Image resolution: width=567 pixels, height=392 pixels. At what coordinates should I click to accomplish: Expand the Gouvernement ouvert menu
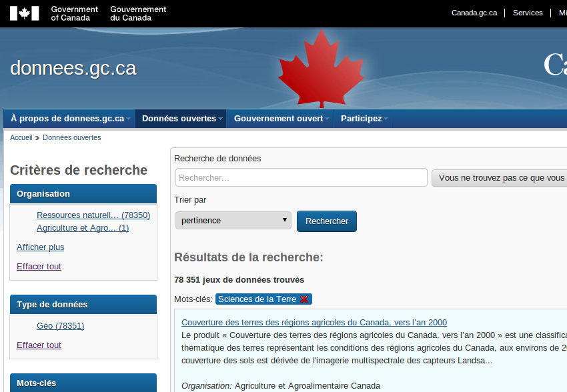(281, 119)
